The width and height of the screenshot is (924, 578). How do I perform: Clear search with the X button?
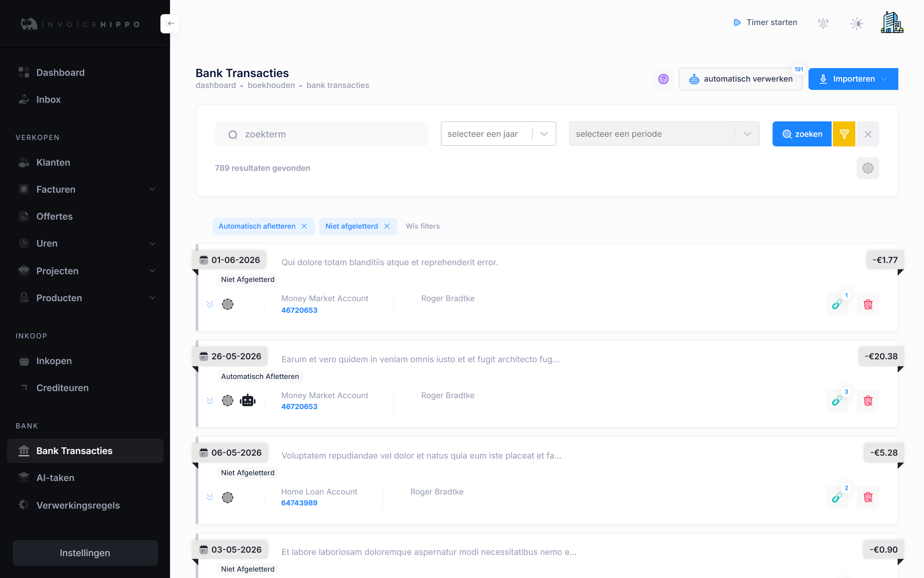pos(868,134)
